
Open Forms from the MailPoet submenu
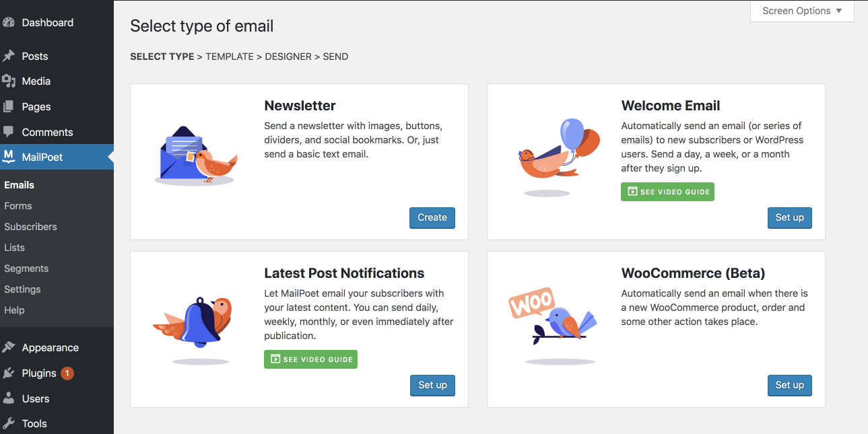[x=18, y=205]
